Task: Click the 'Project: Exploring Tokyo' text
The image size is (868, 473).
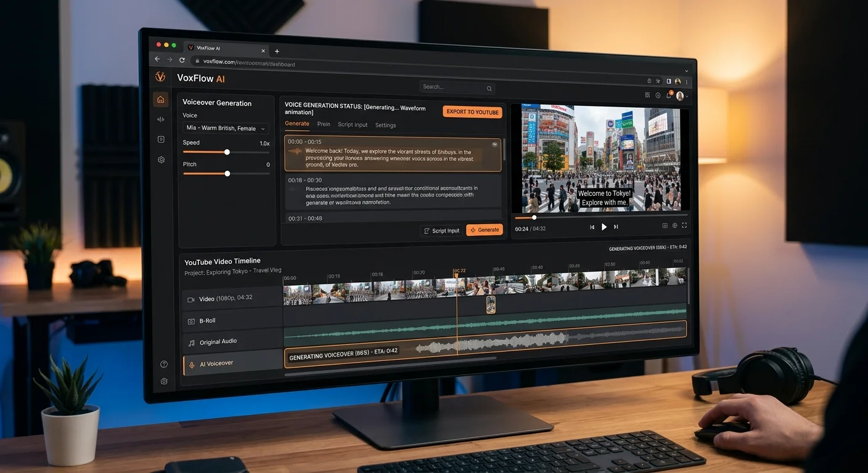Action: pyautogui.click(x=233, y=272)
